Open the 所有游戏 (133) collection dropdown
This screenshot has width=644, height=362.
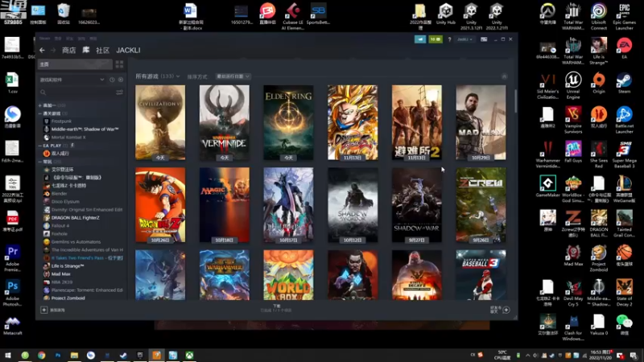tap(158, 76)
